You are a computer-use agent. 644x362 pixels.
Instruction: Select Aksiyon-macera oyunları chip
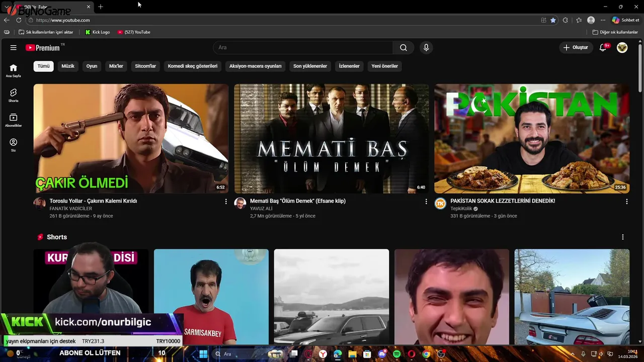point(256,66)
